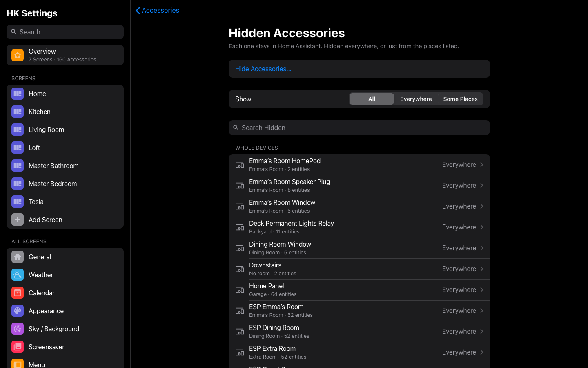Open the Calendar icon
588x368 pixels.
[x=18, y=293]
